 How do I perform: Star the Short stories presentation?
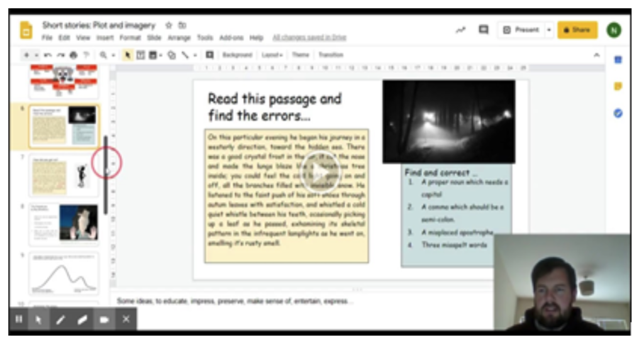[x=169, y=26]
